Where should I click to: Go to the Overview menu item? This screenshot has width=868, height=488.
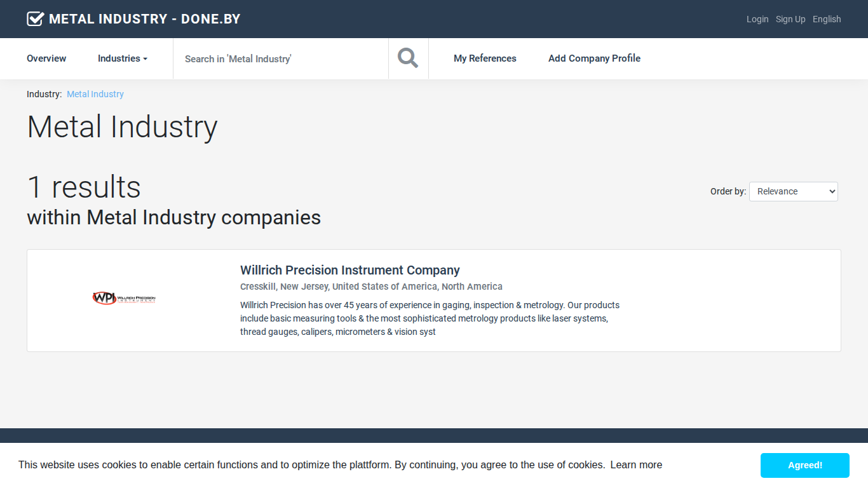[x=46, y=58]
